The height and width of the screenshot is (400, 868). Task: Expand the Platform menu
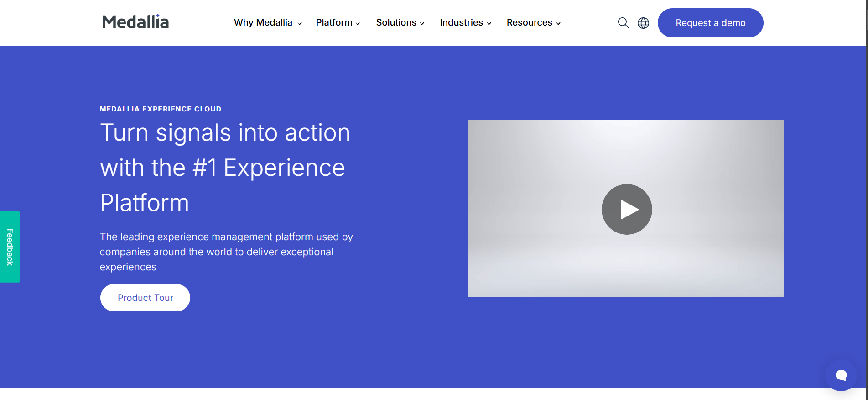pyautogui.click(x=338, y=22)
